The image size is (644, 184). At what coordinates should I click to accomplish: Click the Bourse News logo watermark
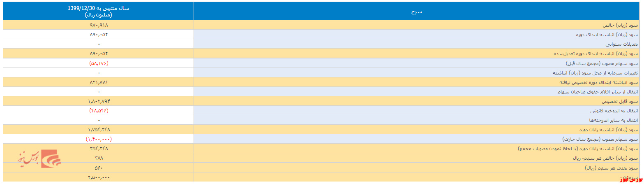click(39, 158)
